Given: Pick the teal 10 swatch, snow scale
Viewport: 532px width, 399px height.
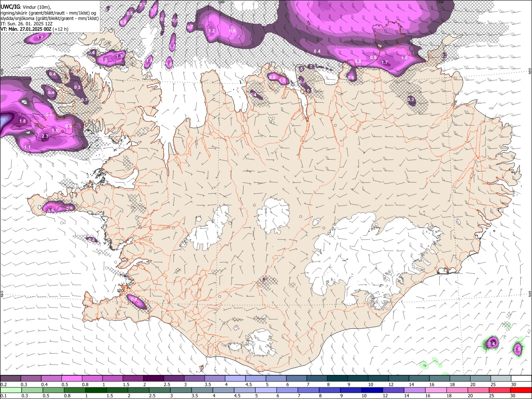Looking at the screenshot, I should click(377, 378).
